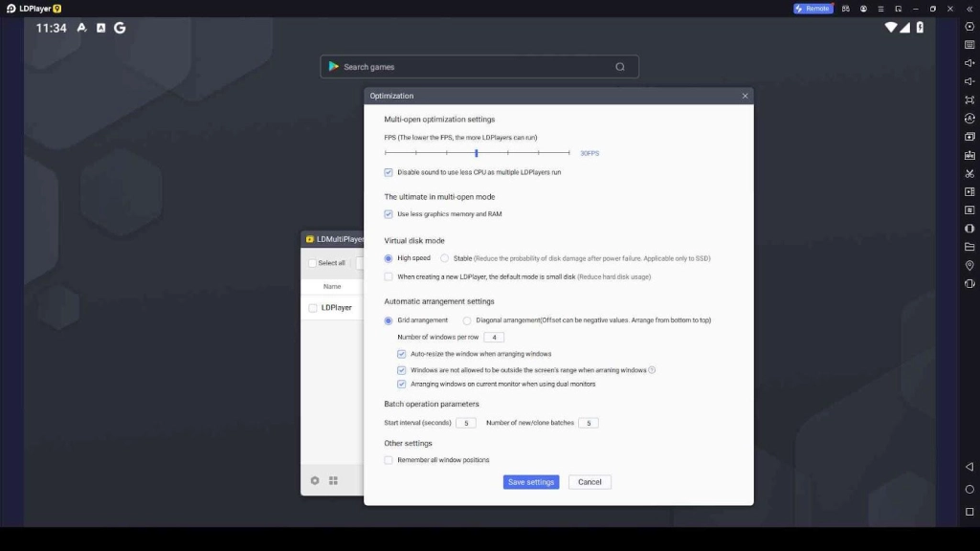Click the Google G icon in status bar
Screen dimensions: 980x551
click(x=120, y=28)
